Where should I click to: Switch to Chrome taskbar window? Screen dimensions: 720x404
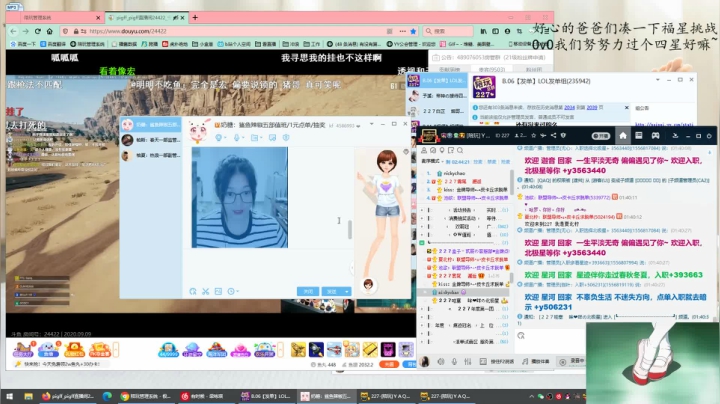146,396
